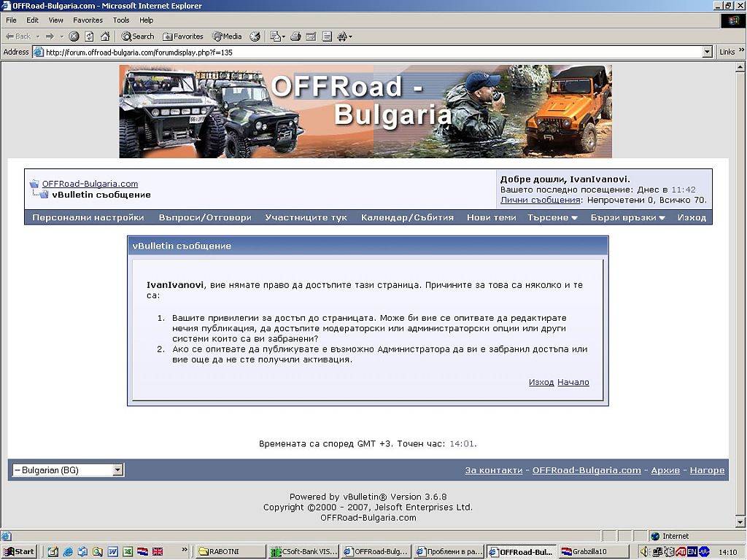
Task: Click the folder icon beside OFFRoad-Bulgaria.com breadcrumb
Action: point(34,184)
